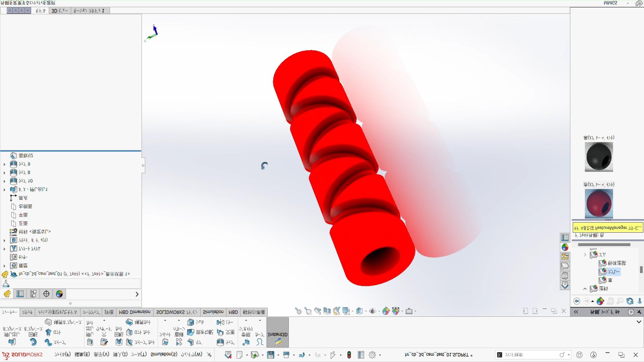Open the 挿入(I) menu
The height and width of the screenshot is (362, 644).
pyautogui.click(x=120, y=355)
